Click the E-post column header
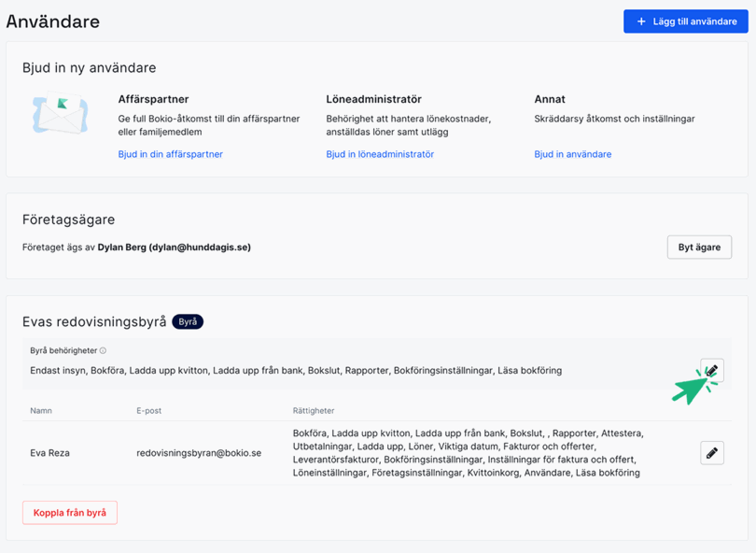756x553 pixels. coord(149,410)
